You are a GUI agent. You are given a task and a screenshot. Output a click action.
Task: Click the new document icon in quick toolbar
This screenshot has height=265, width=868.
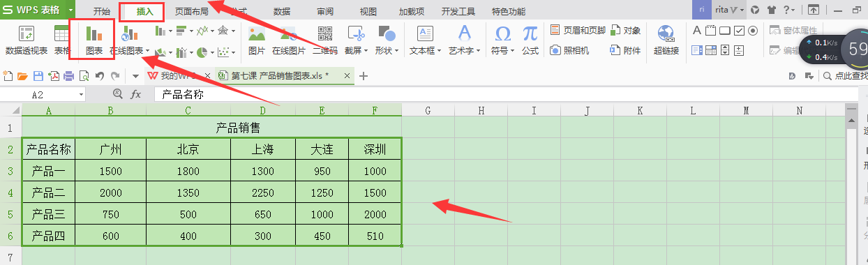8,75
